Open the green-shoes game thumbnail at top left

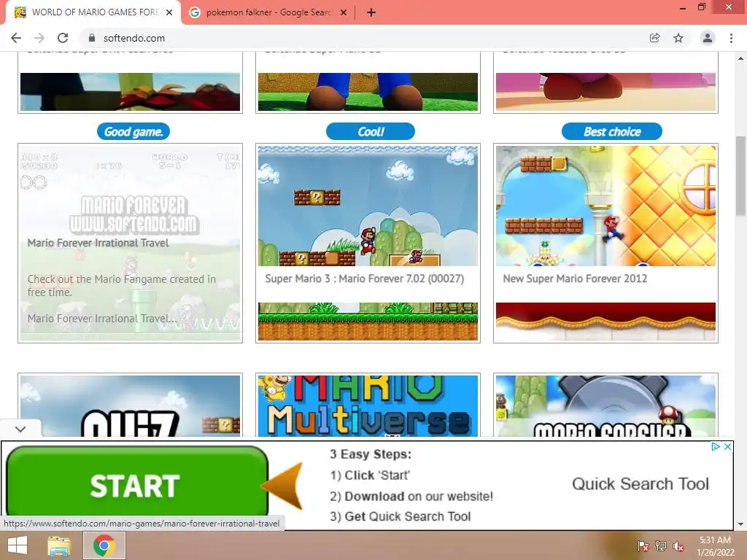click(x=130, y=91)
